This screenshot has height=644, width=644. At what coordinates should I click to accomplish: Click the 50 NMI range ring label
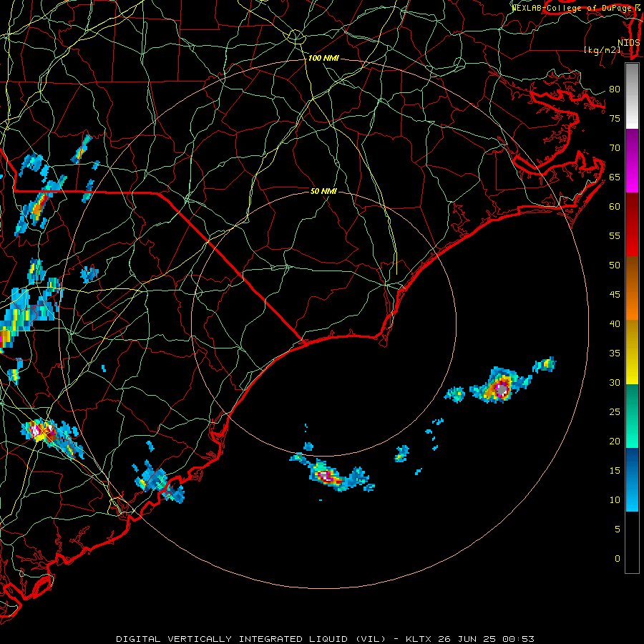coord(323,191)
